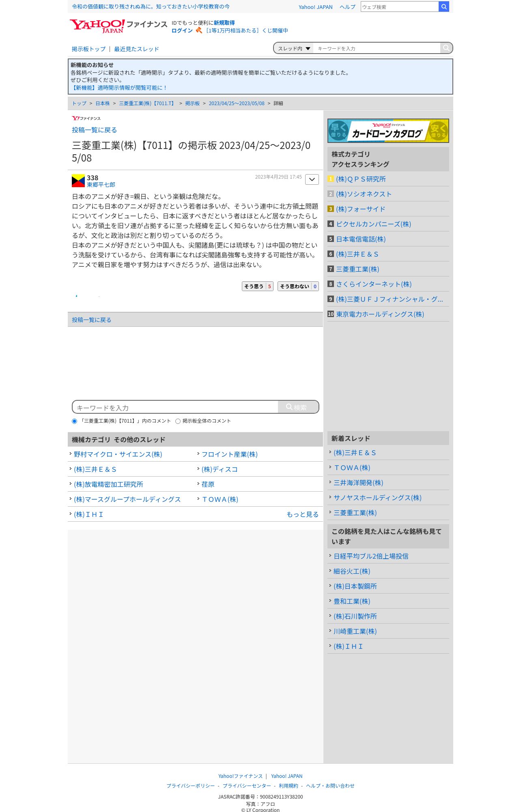Image resolution: width=521 pixels, height=812 pixels.
Task: Click the small Y! Finance logo above post title
Action: 86,118
